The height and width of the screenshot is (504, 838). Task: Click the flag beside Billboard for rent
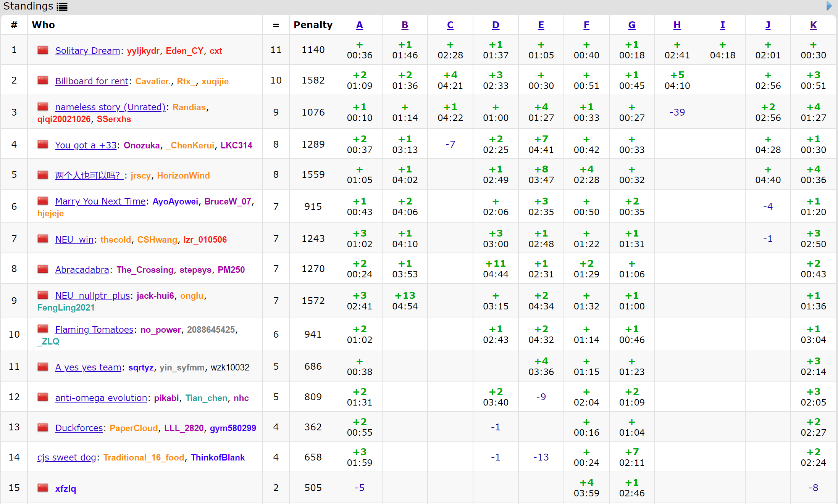43,81
